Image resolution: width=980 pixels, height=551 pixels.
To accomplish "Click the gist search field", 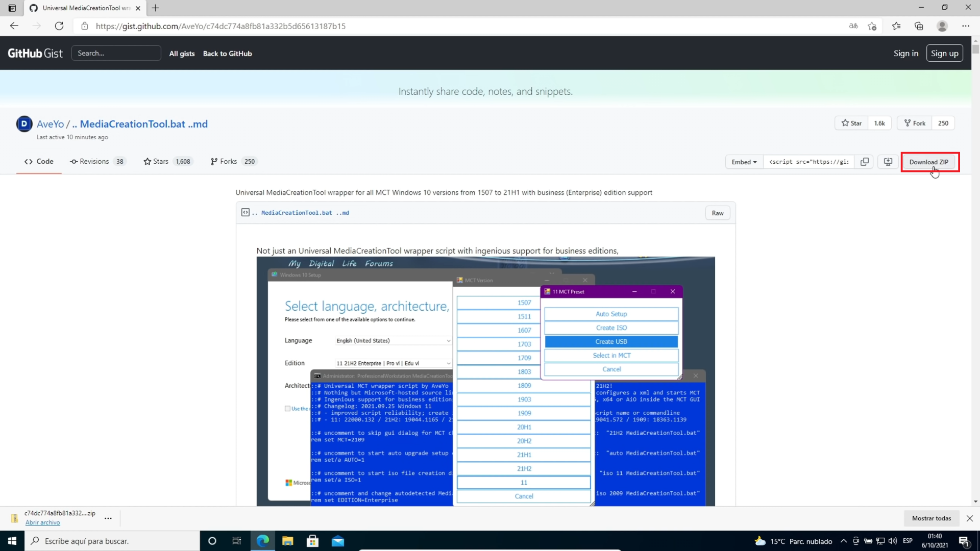I will (116, 53).
